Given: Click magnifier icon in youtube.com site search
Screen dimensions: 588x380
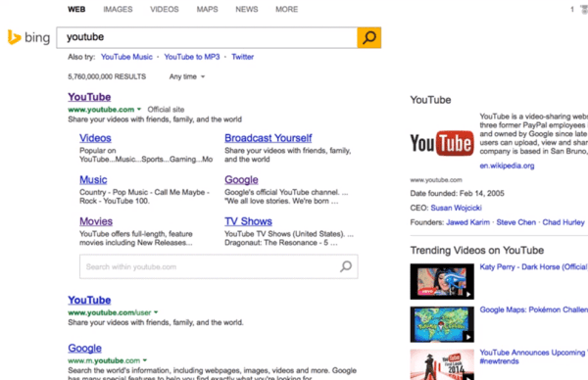Looking at the screenshot, I should click(346, 266).
